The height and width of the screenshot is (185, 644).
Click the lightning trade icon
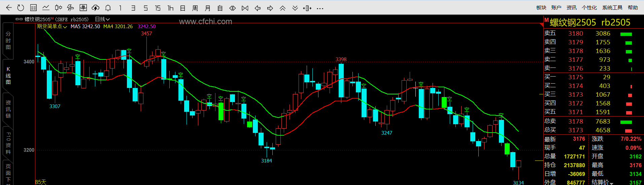pyautogui.click(x=71, y=8)
